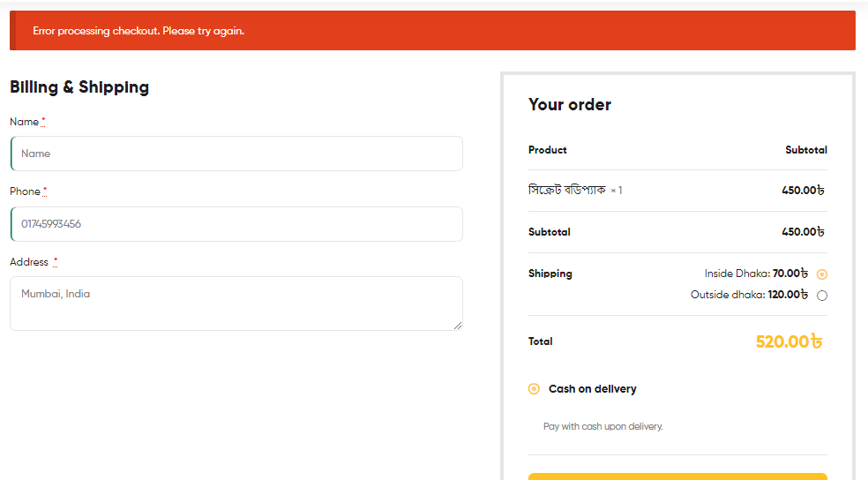Click the 520.00৳ total amount

pyautogui.click(x=789, y=341)
